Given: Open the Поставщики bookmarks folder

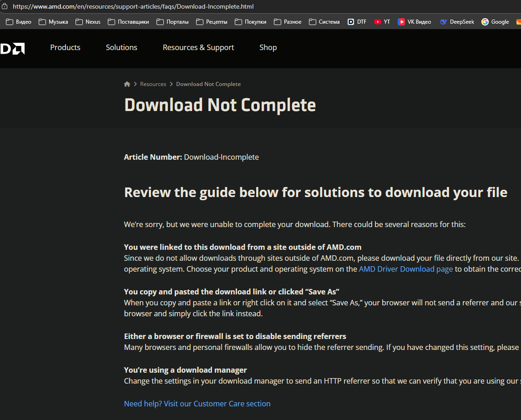Looking at the screenshot, I should point(128,22).
